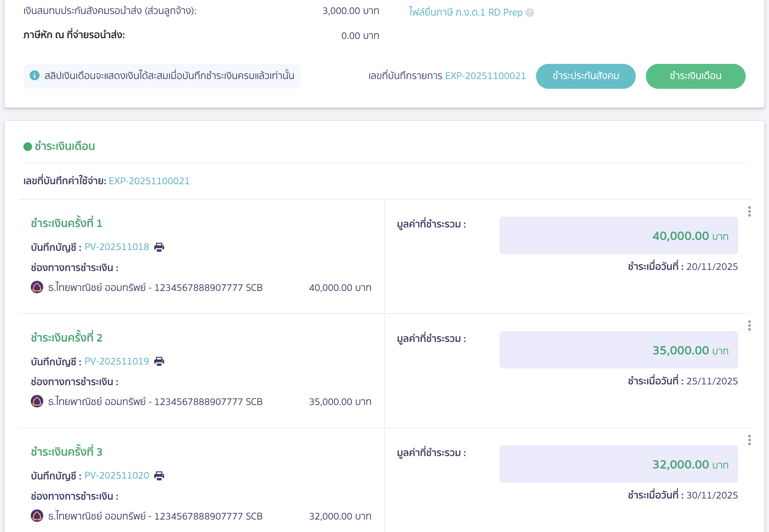Screen dimensions: 769x532
Task: Open journal entry PV-202511019
Action: pos(116,361)
